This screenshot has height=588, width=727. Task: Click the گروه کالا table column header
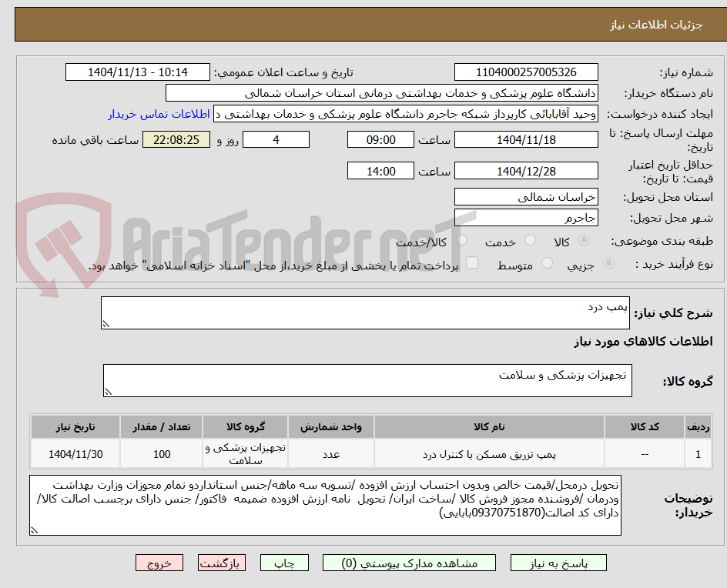(x=245, y=426)
